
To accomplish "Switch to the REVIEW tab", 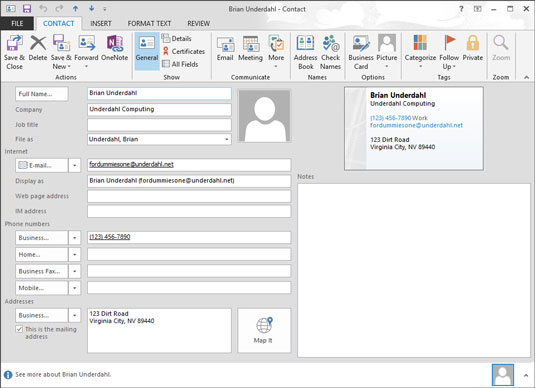I will click(199, 23).
